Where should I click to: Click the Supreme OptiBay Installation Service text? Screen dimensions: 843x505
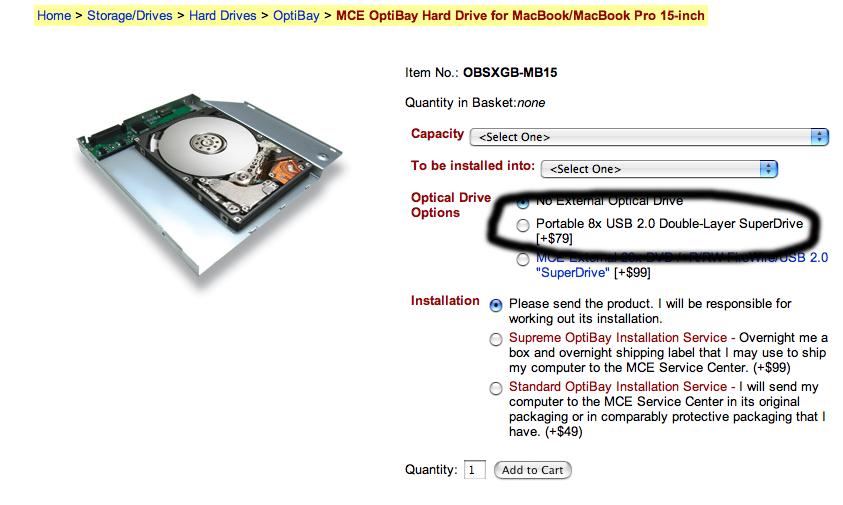pyautogui.click(x=618, y=338)
